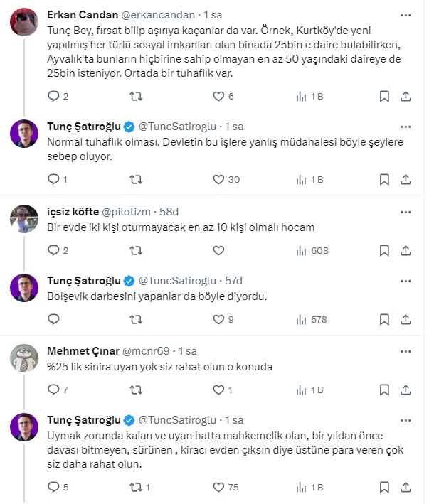Share Erkan Candan's tweet
The image size is (434, 504).
pos(406,97)
